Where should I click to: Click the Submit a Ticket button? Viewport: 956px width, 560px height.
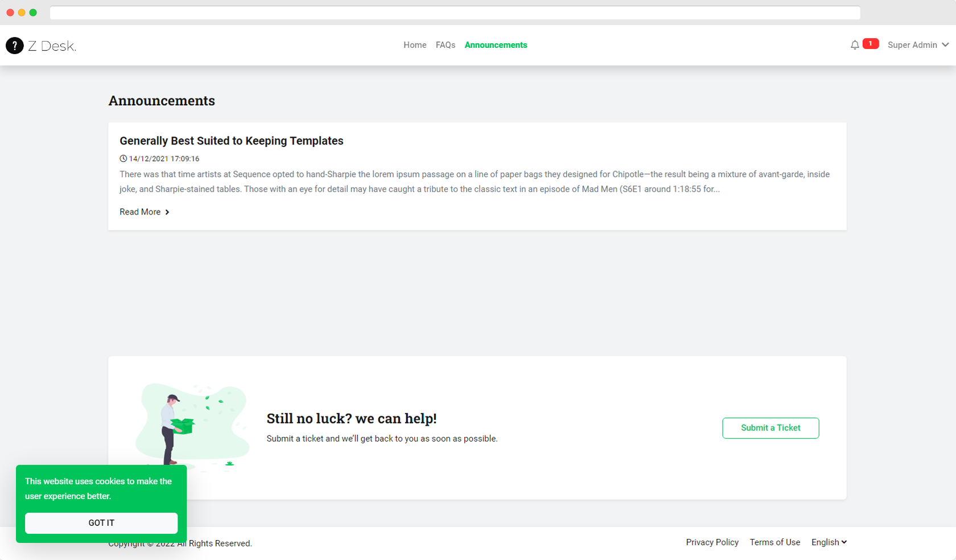pyautogui.click(x=770, y=428)
